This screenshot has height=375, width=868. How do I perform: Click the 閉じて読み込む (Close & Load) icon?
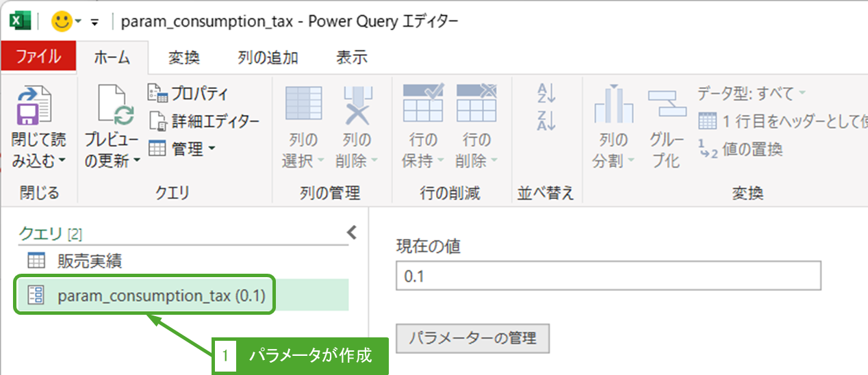click(x=34, y=105)
